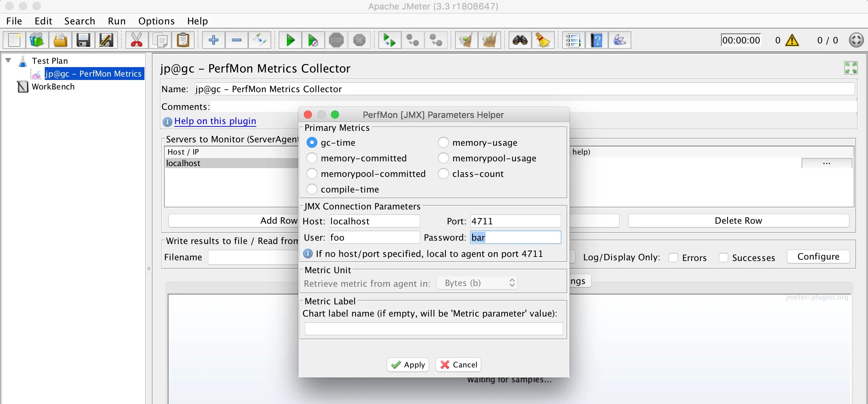Click the ellipsis button in metric parameter cell
This screenshot has height=404, width=868.
[x=826, y=163]
